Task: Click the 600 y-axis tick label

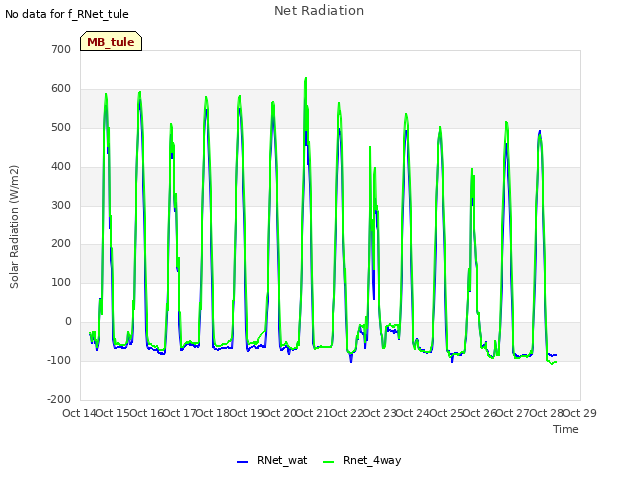Action: click(x=61, y=89)
